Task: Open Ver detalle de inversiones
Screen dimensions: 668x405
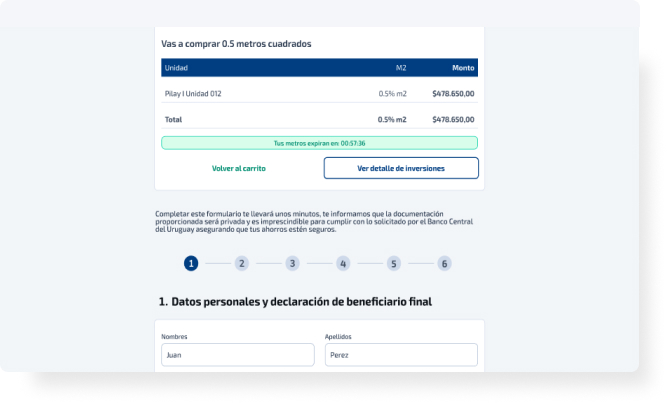Action: [401, 168]
